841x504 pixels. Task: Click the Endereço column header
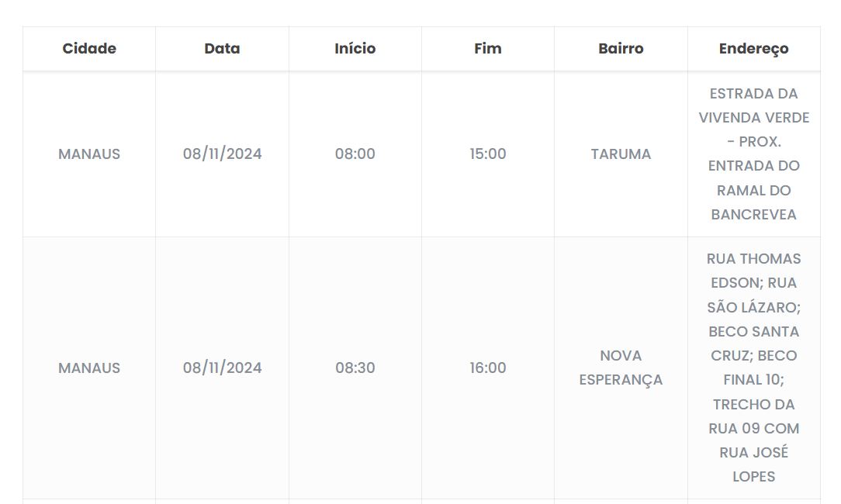coord(753,48)
